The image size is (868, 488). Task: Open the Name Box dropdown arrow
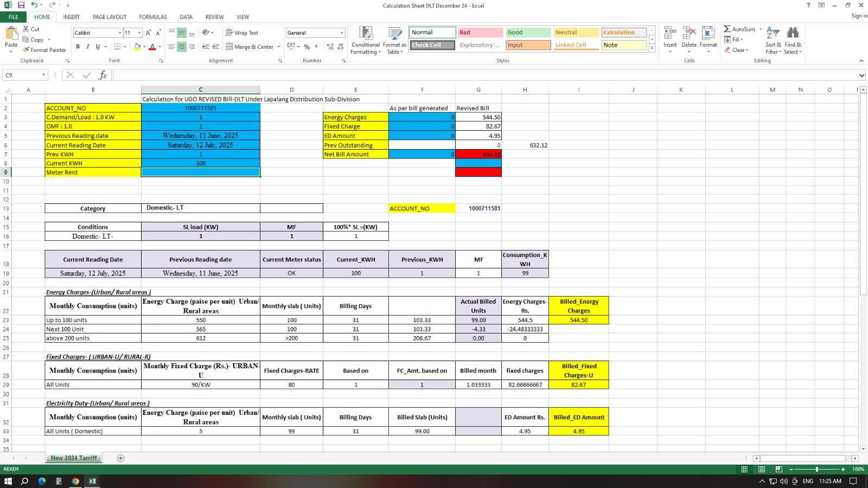(43, 75)
